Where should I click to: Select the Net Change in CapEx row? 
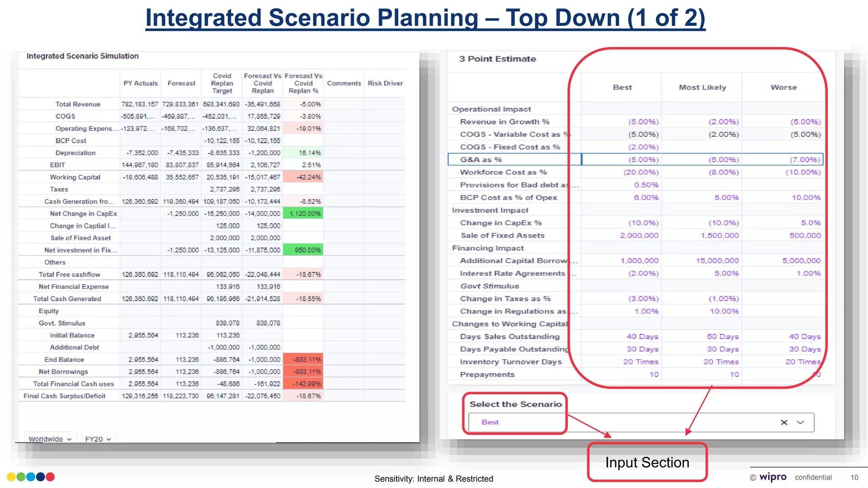point(211,213)
